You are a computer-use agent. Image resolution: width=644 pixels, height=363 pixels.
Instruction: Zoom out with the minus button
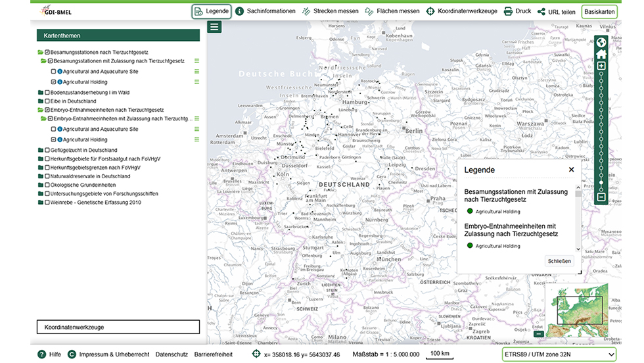pos(601,197)
